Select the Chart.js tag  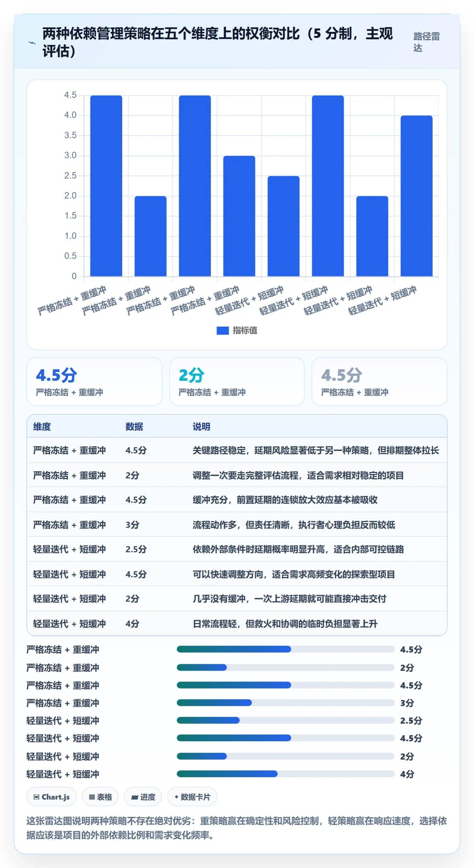[x=51, y=797]
